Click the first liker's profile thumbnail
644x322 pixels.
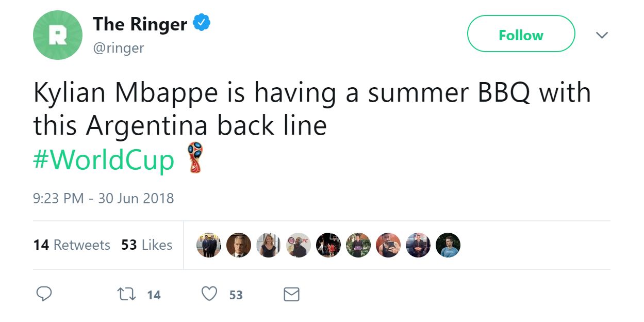point(209,245)
